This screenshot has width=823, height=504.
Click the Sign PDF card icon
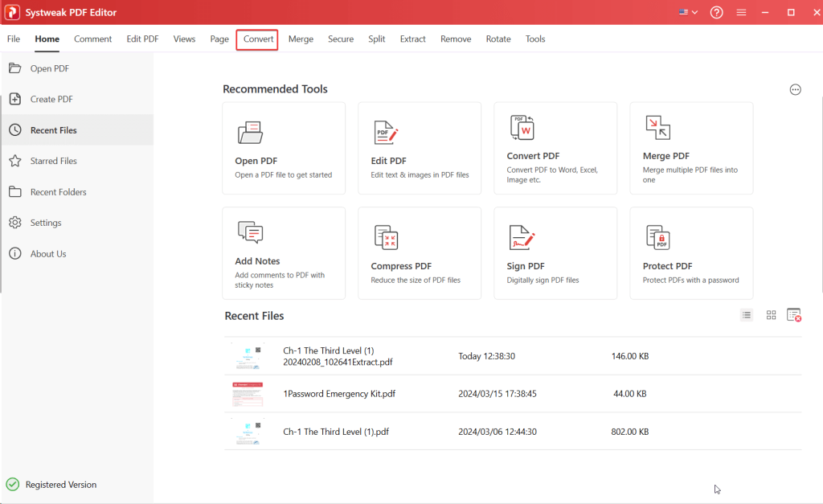(522, 237)
